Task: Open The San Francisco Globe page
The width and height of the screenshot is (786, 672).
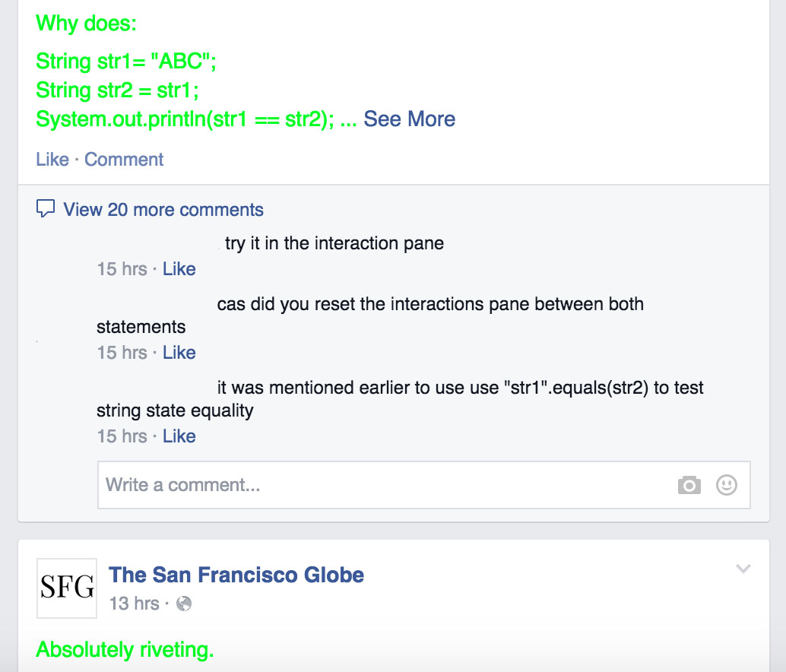Action: coord(236,575)
